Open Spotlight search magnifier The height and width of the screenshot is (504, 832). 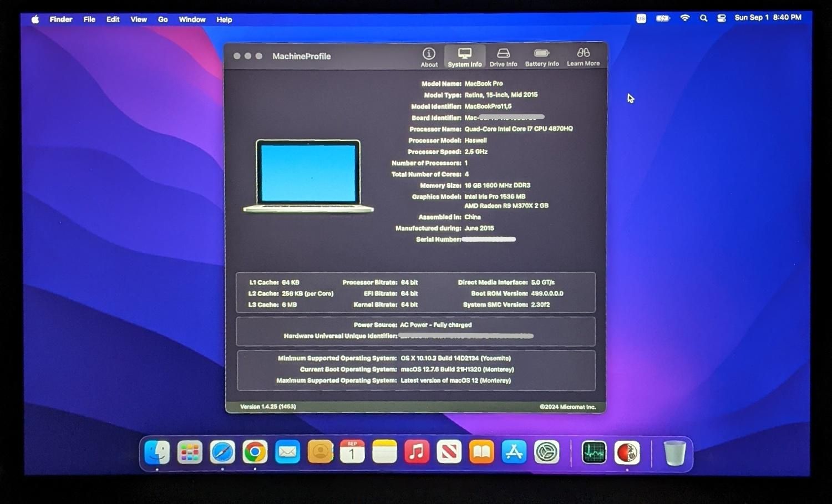703,18
